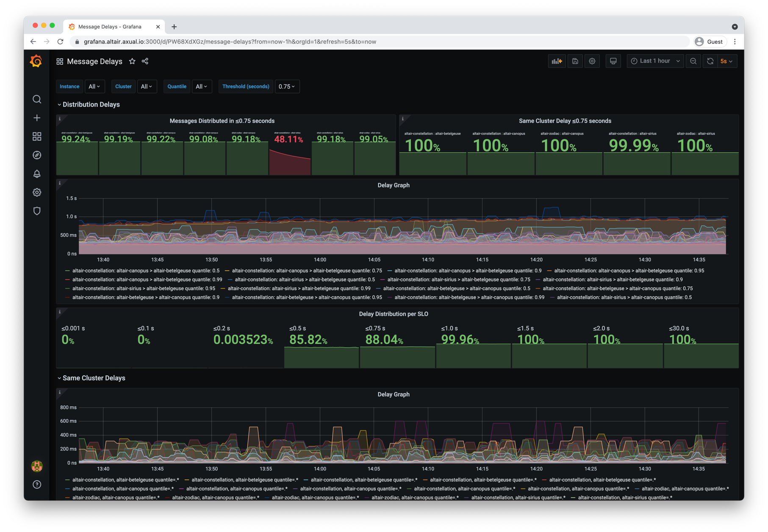Refresh the dashboard now
Screen dimensions: 768x532
710,61
